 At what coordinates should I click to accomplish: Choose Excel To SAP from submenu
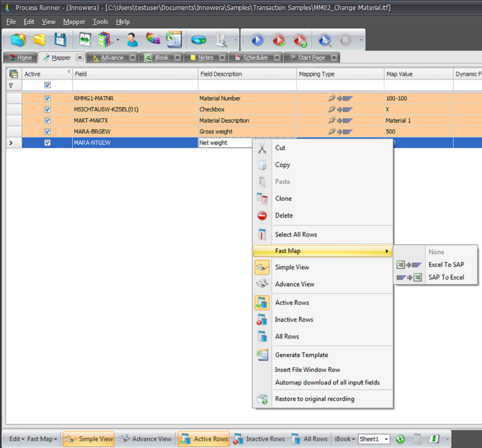point(446,264)
